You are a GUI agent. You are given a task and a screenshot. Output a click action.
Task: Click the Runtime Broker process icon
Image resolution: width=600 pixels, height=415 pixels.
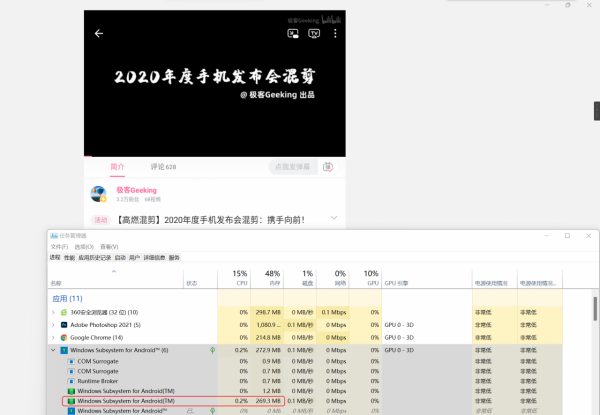click(71, 381)
